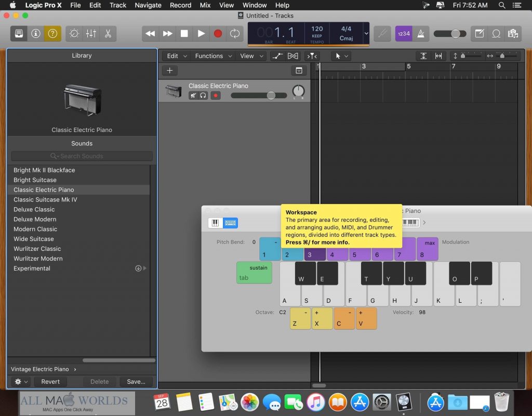The height and width of the screenshot is (416, 532).
Task: Open Smart Controls dial icon
Action: coord(74,34)
